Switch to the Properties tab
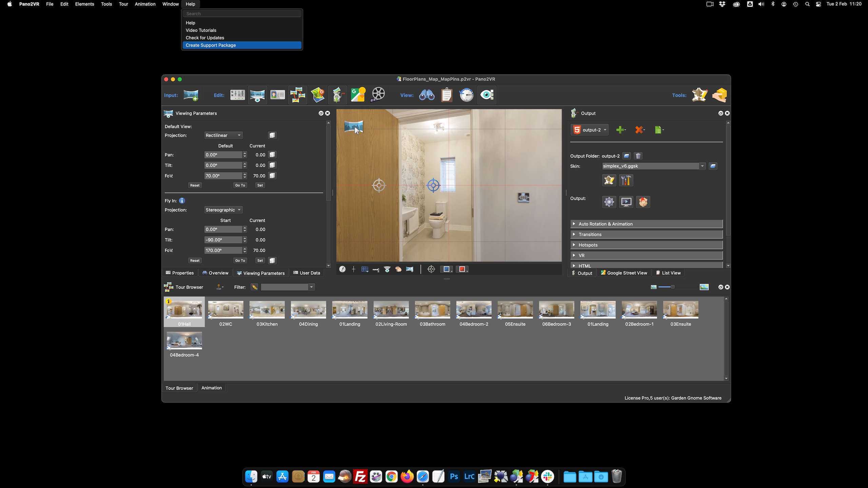This screenshot has height=488, width=868. pos(180,273)
